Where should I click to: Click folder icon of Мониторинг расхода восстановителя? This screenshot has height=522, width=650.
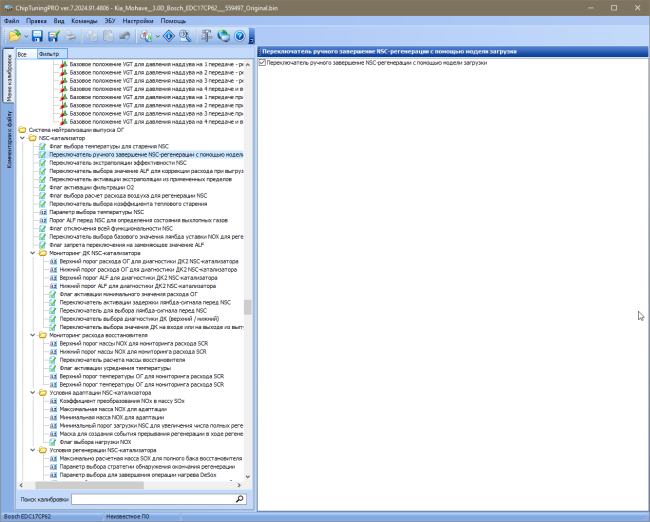pyautogui.click(x=43, y=335)
